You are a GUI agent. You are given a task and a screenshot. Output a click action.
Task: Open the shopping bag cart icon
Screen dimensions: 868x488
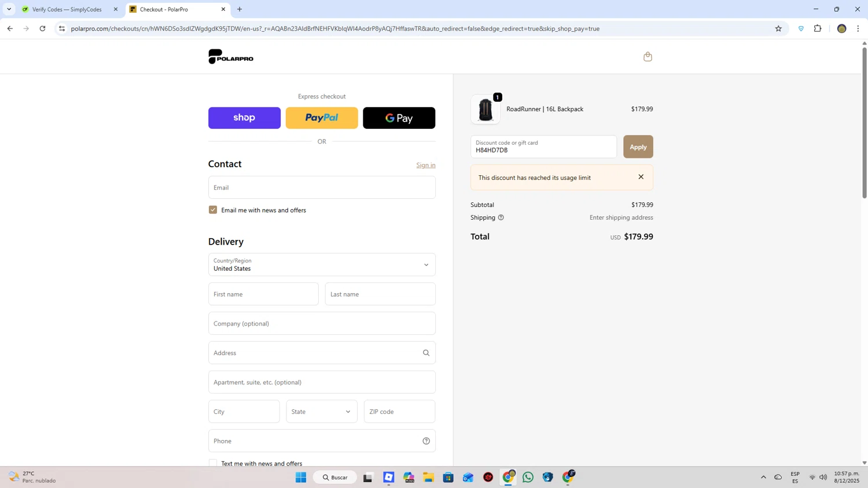coord(648,57)
